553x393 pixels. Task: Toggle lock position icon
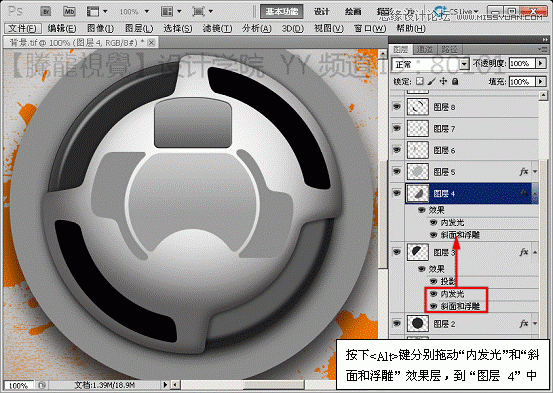pos(443,81)
